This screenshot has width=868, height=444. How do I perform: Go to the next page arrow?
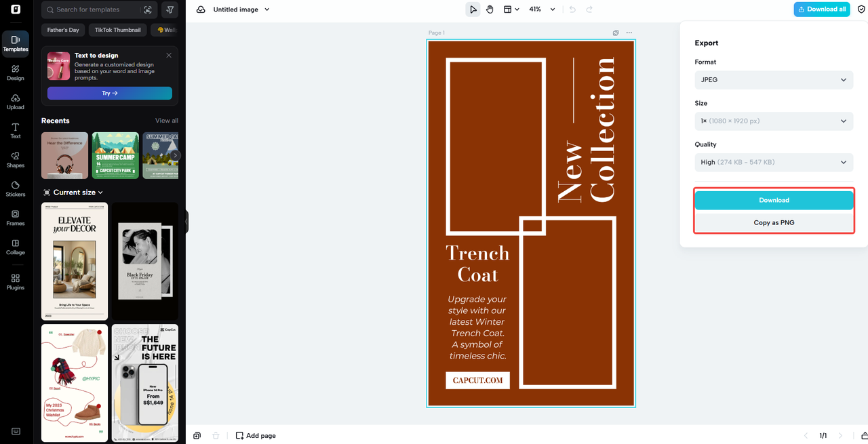click(841, 435)
